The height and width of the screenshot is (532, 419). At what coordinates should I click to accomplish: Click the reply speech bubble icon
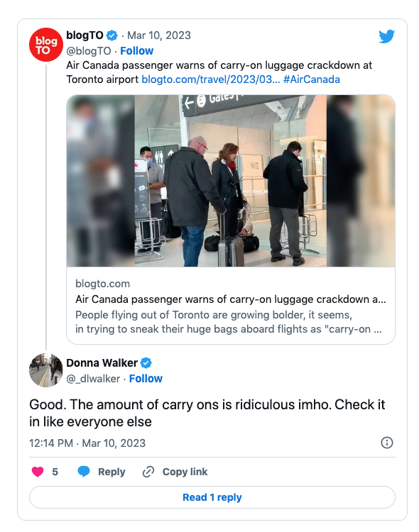(x=84, y=472)
